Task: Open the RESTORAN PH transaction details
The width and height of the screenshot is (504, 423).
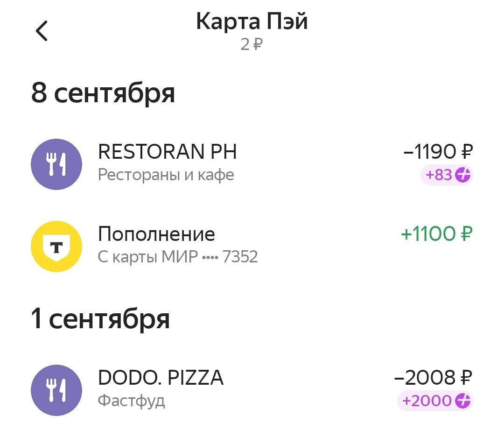Action: coord(167,152)
